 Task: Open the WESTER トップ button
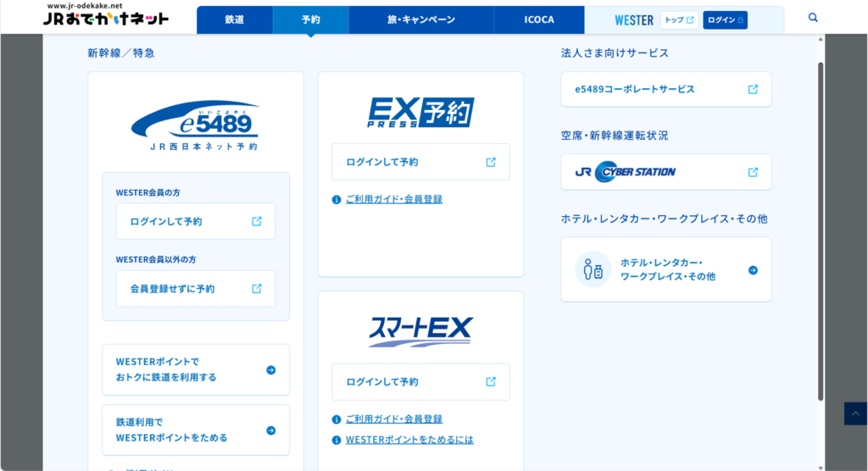click(678, 19)
